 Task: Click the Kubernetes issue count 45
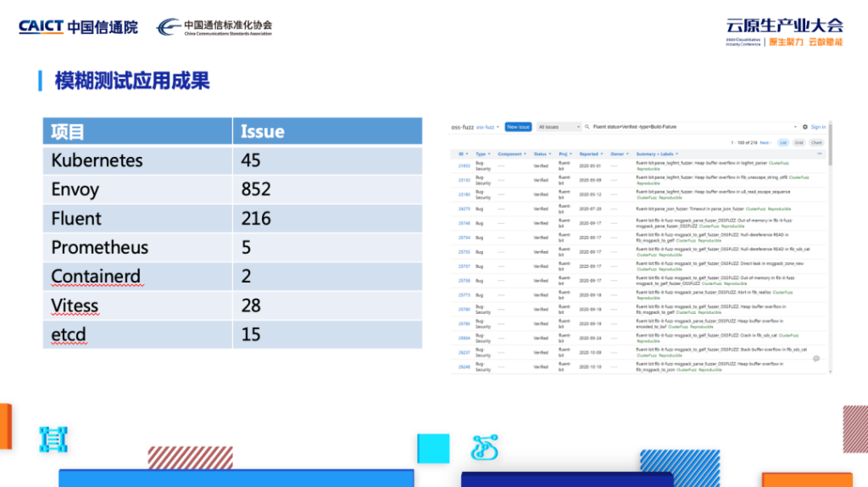251,160
